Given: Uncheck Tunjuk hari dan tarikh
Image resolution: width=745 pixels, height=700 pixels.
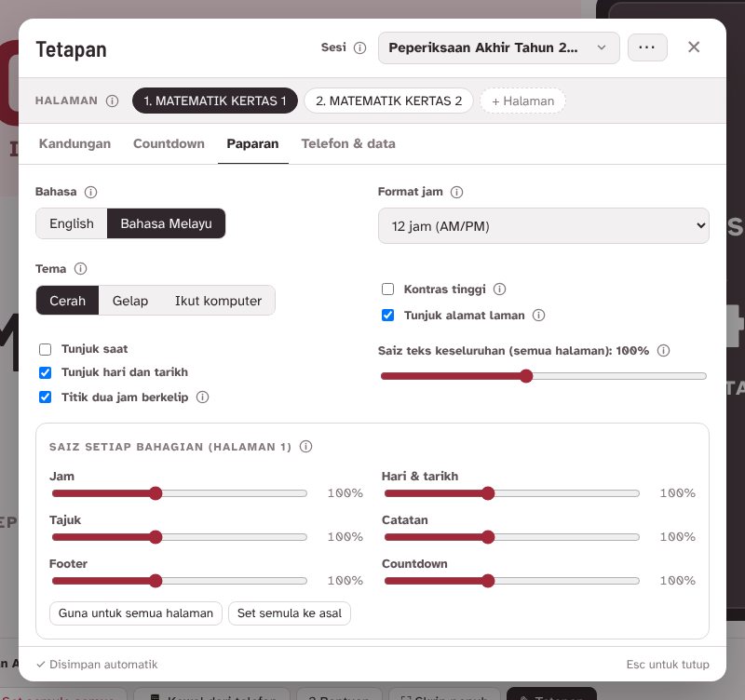Looking at the screenshot, I should point(45,372).
